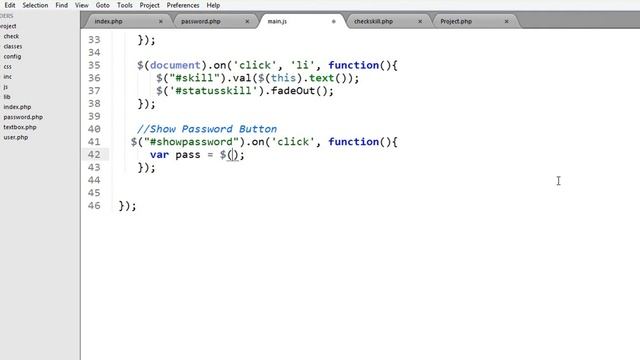This screenshot has width=640, height=360.
Task: Collapse the project root folder in sidebar
Action: coord(8,26)
